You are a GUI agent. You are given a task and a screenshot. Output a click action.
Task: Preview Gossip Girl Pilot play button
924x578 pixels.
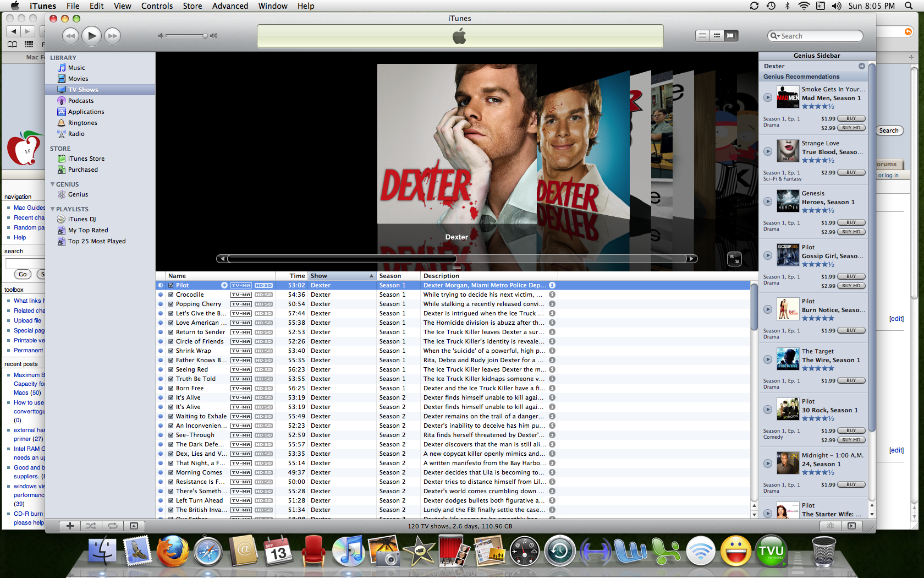click(768, 255)
